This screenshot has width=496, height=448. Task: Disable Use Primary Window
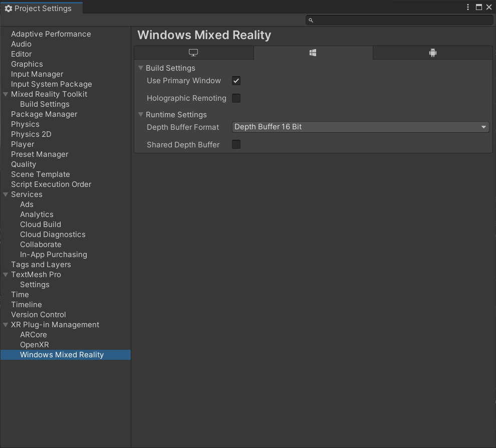click(x=236, y=80)
